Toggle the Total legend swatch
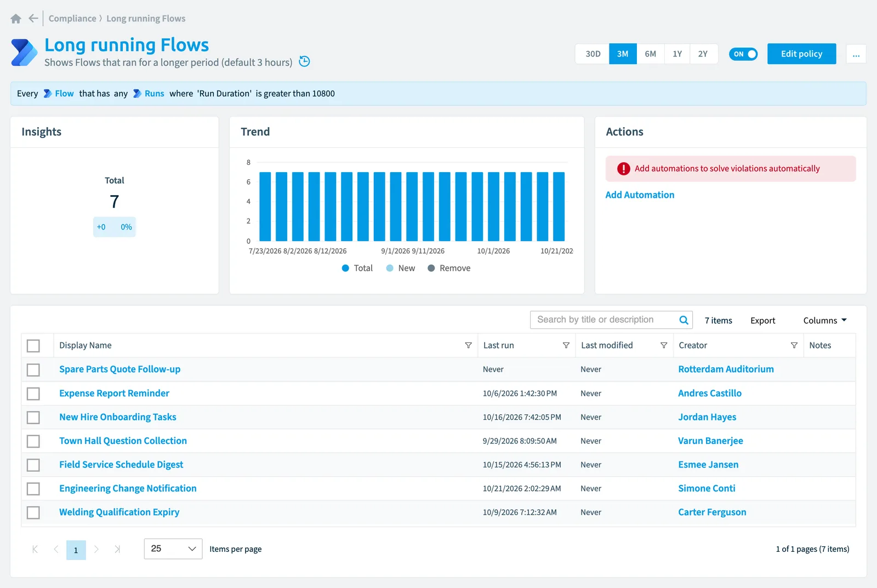The image size is (877, 588). coord(345,268)
